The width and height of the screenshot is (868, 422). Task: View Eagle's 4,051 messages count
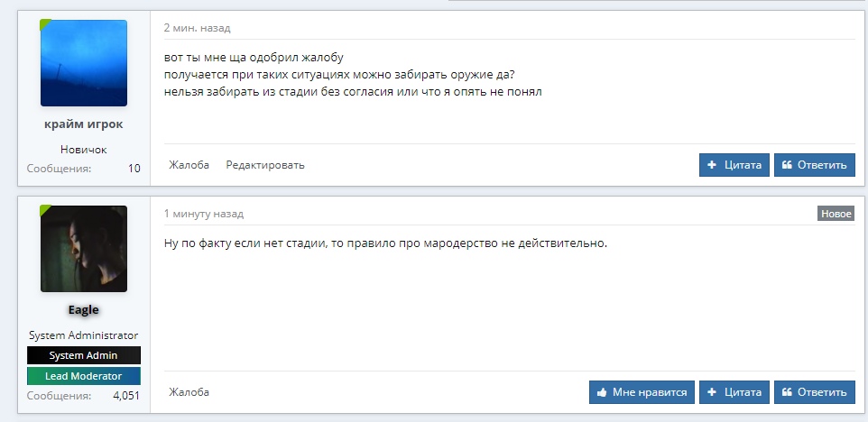coord(125,395)
